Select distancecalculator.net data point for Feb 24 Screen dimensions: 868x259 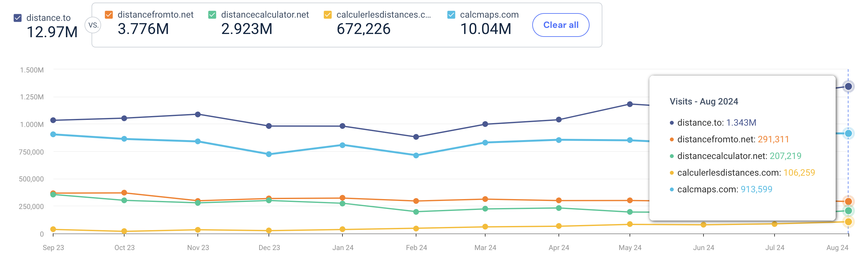(416, 212)
